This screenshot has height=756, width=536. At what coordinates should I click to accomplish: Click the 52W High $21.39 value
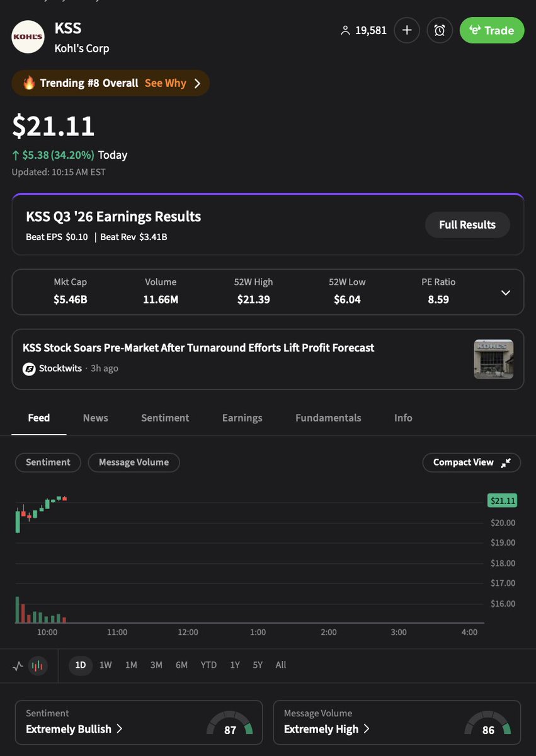(254, 300)
